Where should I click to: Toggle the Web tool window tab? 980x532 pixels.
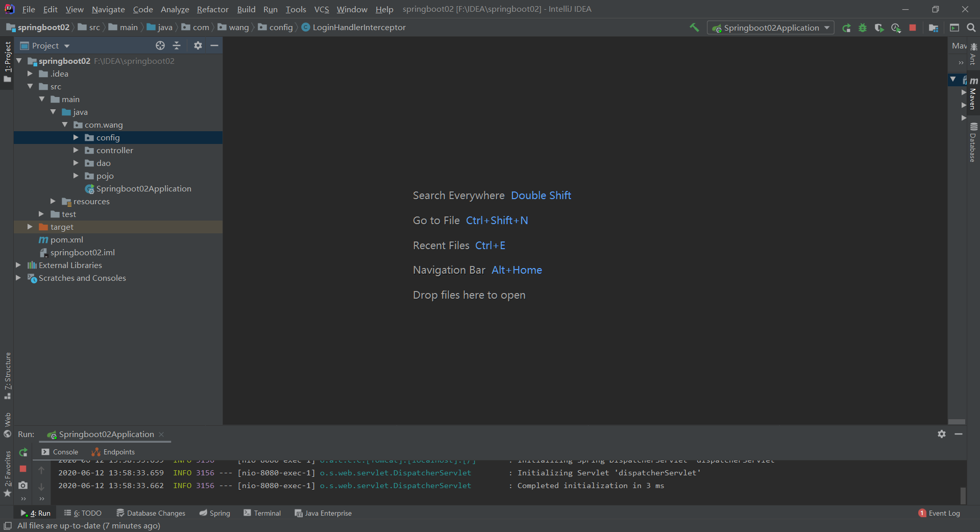(x=7, y=425)
